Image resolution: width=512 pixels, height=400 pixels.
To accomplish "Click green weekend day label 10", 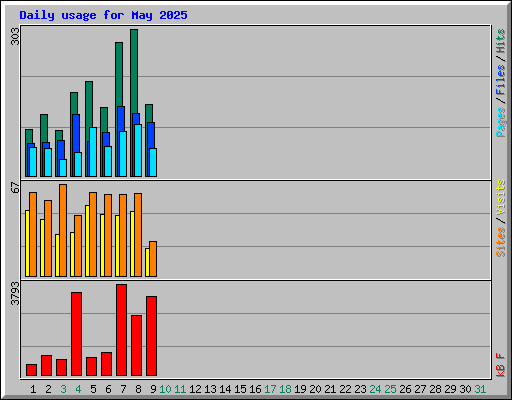I will tap(165, 389).
